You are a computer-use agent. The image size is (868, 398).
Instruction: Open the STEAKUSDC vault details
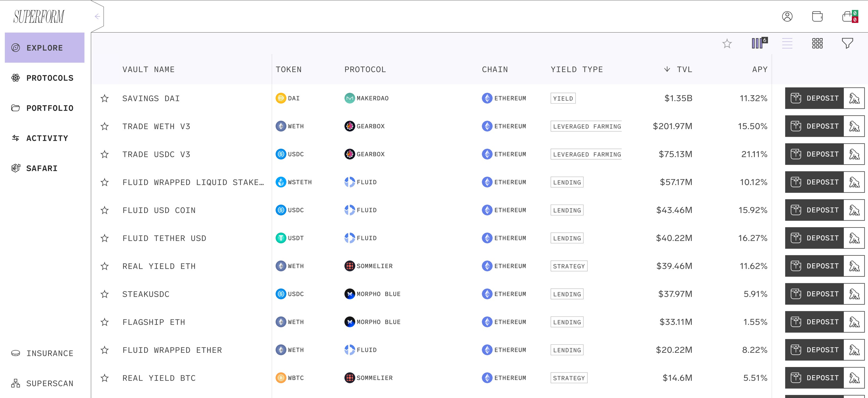[x=146, y=294]
